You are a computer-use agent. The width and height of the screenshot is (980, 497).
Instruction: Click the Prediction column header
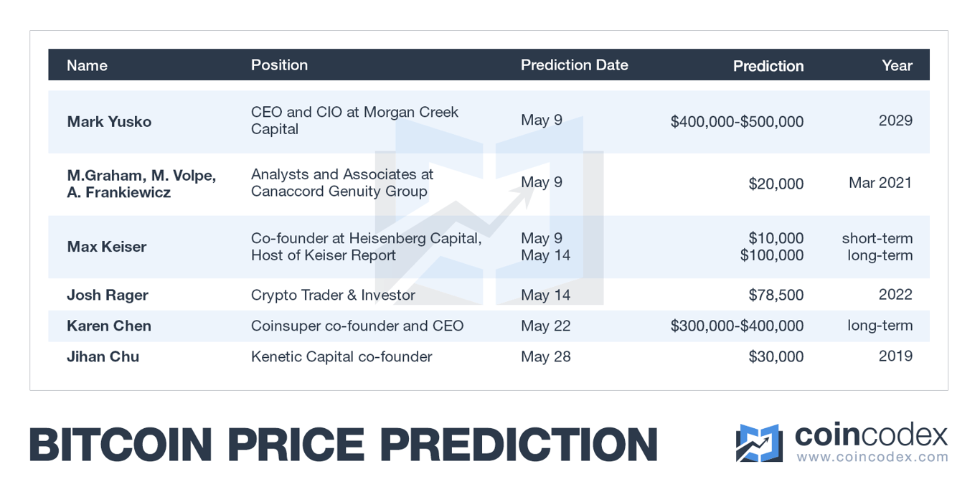pyautogui.click(x=768, y=66)
